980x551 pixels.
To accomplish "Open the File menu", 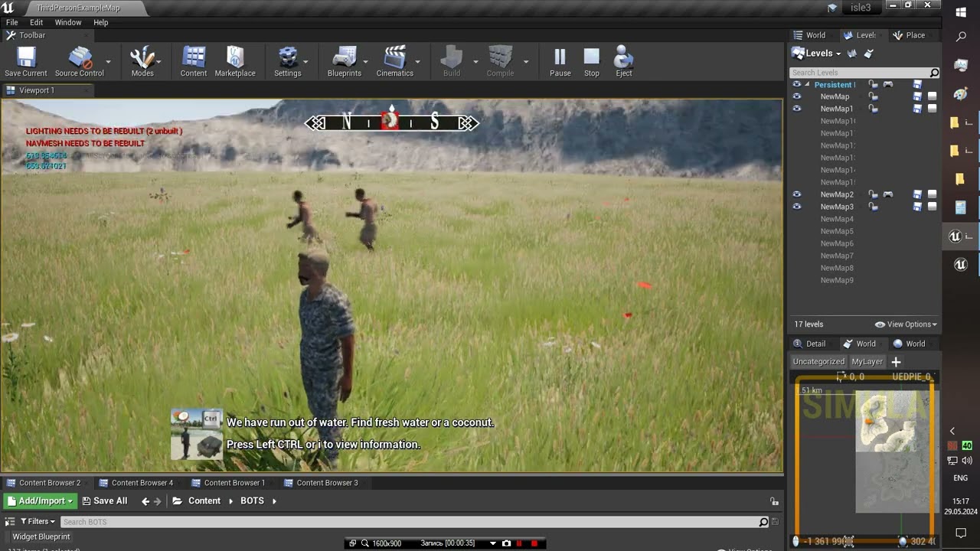I will click(x=12, y=22).
